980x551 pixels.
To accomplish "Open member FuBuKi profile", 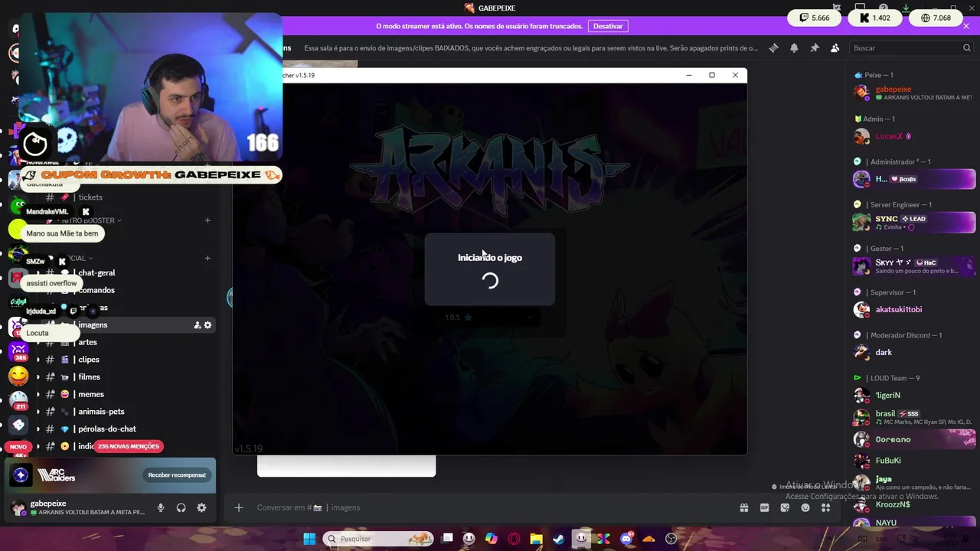I will (914, 461).
